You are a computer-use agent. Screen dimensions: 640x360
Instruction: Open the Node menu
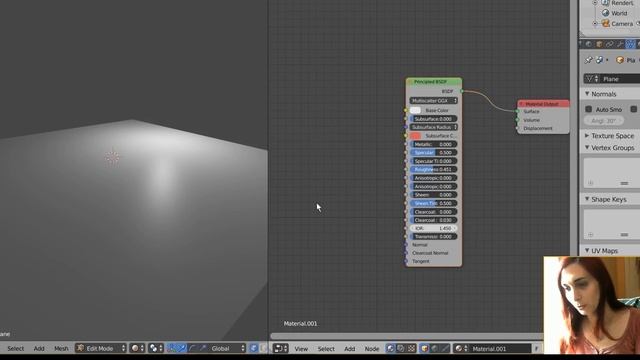[371, 349]
